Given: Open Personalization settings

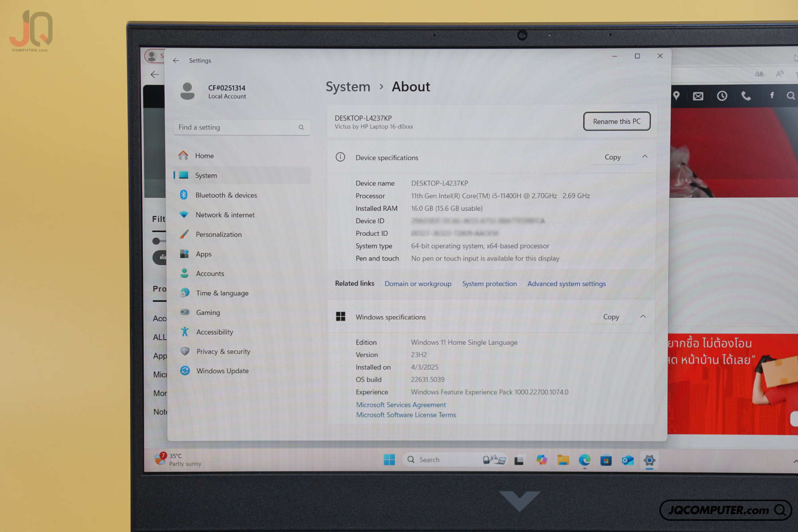Looking at the screenshot, I should click(242, 234).
